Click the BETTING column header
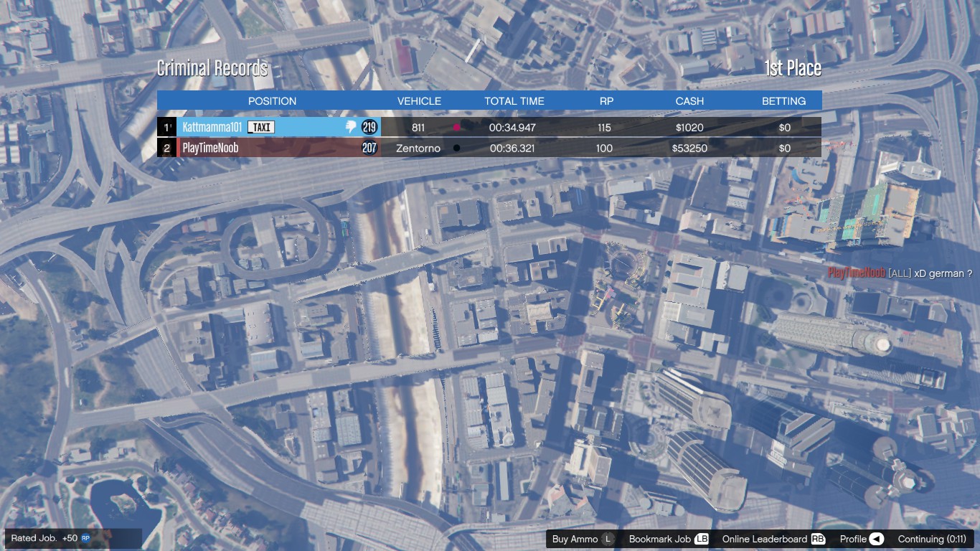980x551 pixels. coord(783,101)
